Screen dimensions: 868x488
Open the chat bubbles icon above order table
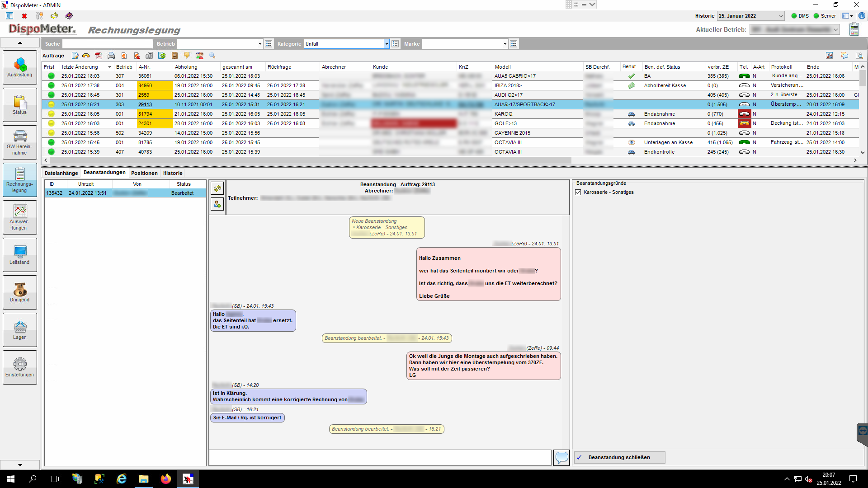pyautogui.click(x=844, y=56)
